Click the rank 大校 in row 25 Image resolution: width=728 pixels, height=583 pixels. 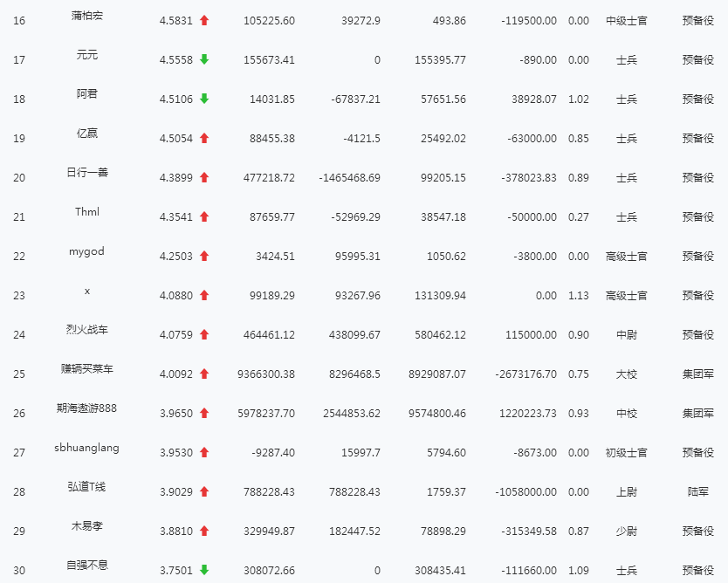point(627,374)
